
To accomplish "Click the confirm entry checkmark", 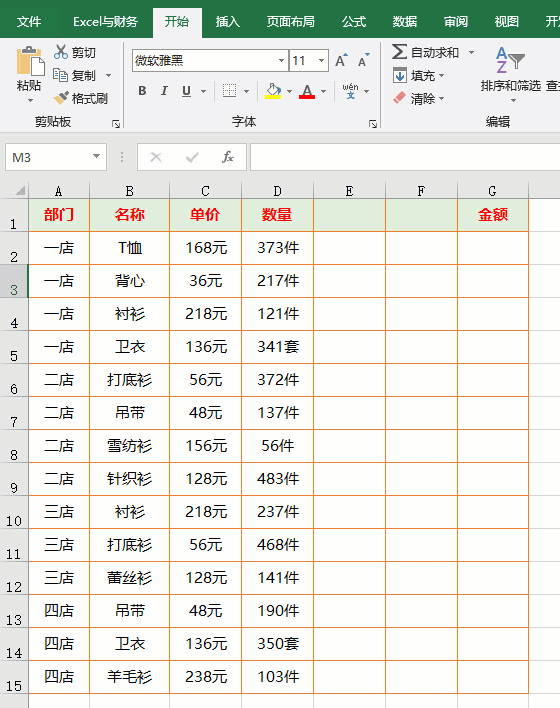I will [x=192, y=157].
